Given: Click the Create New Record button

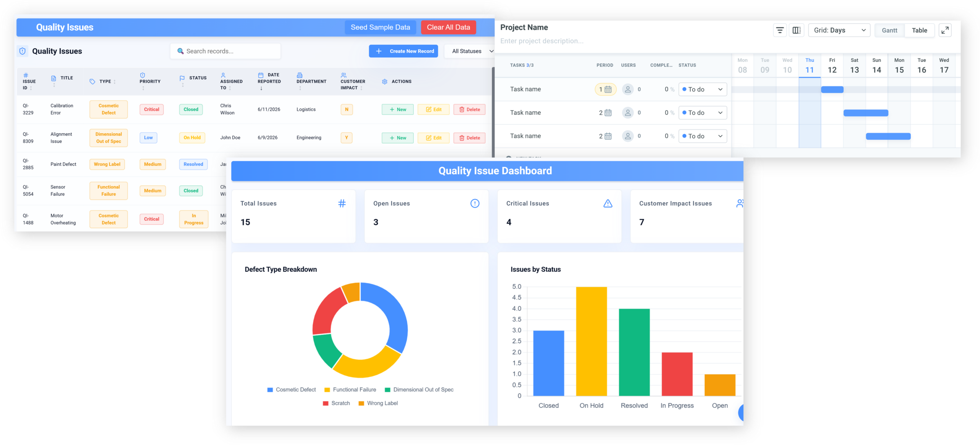Looking at the screenshot, I should point(403,51).
